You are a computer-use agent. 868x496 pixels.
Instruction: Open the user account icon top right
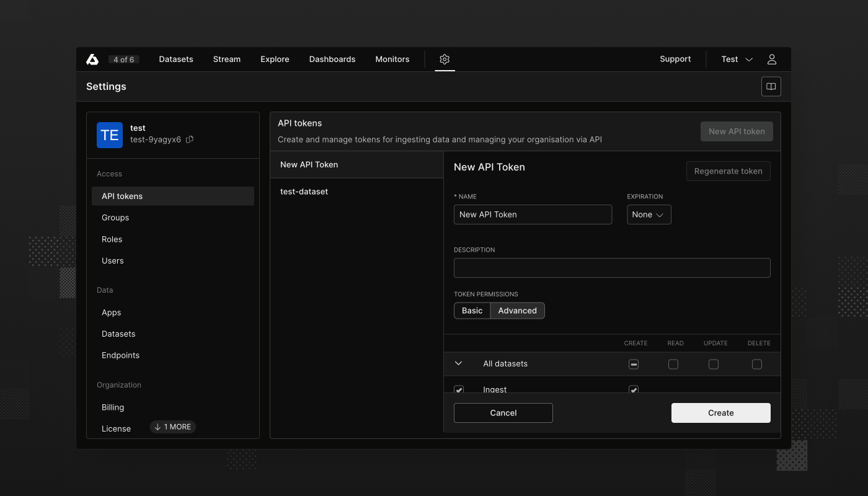point(771,59)
